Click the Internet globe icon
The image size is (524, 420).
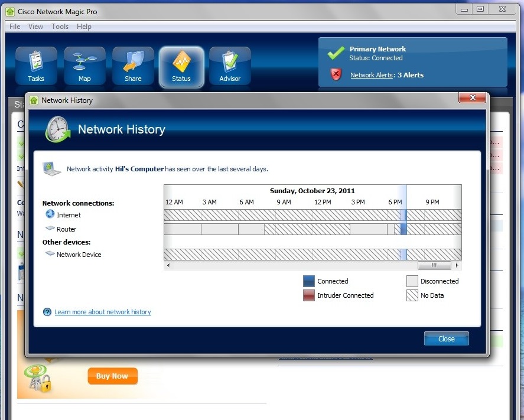coord(50,214)
